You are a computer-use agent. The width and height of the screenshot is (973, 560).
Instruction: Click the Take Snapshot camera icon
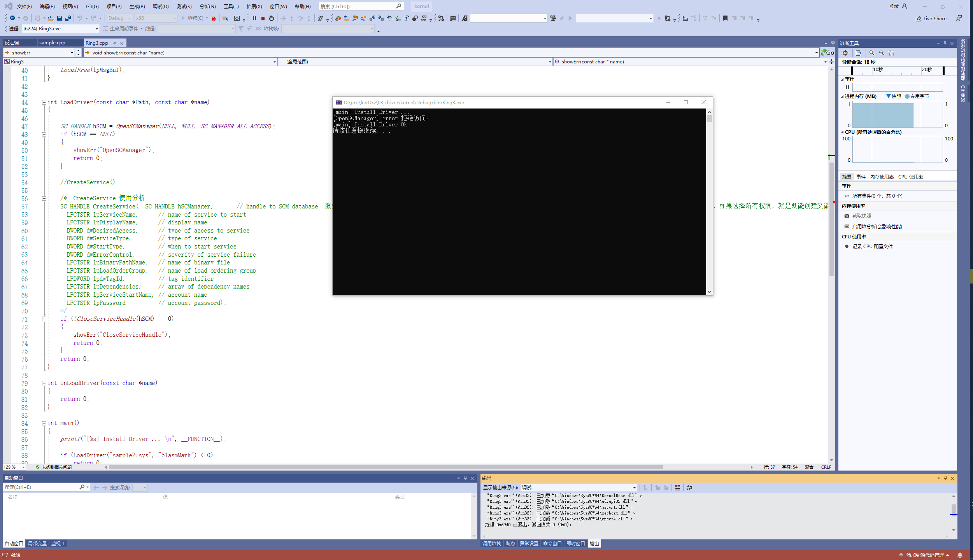(x=847, y=216)
